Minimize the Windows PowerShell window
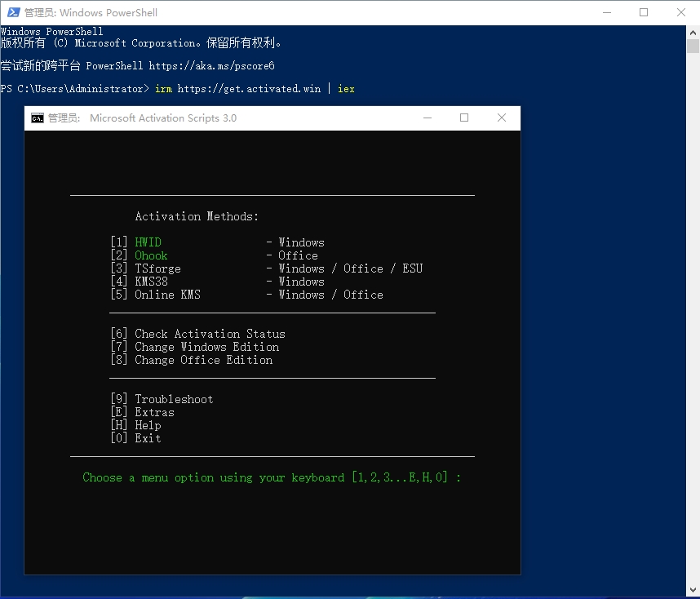Screen dimensions: 700x599 [x=607, y=12]
